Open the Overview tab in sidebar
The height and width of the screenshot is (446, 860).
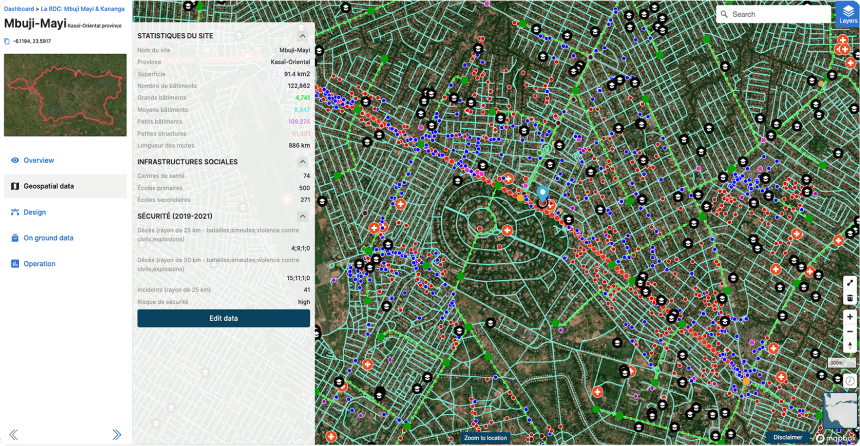[39, 160]
